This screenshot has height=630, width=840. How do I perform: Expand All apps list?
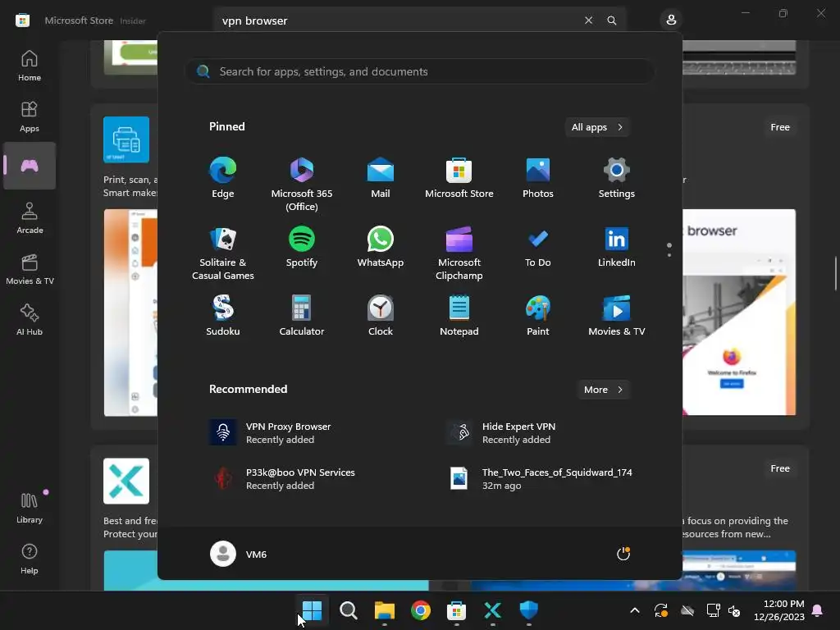(x=597, y=127)
